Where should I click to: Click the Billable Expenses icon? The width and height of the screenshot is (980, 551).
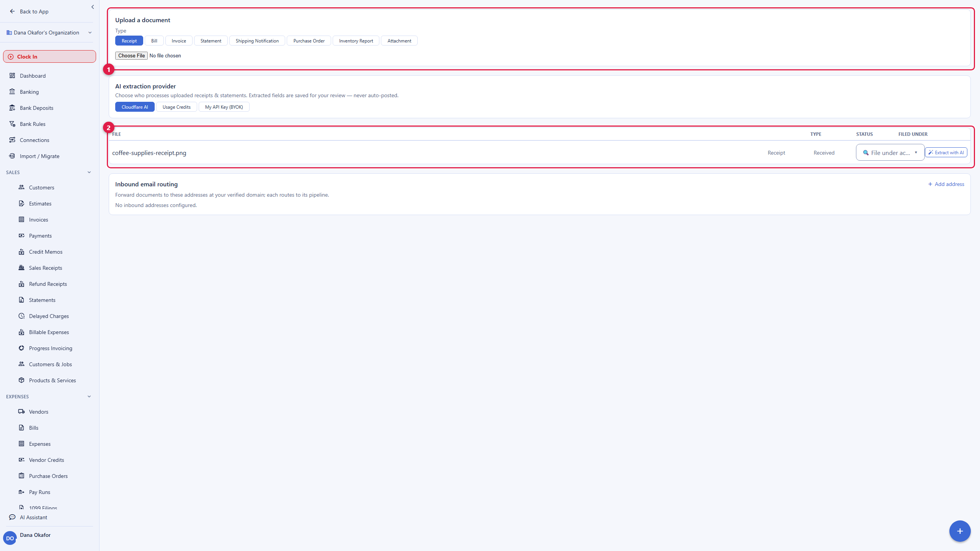(x=21, y=332)
